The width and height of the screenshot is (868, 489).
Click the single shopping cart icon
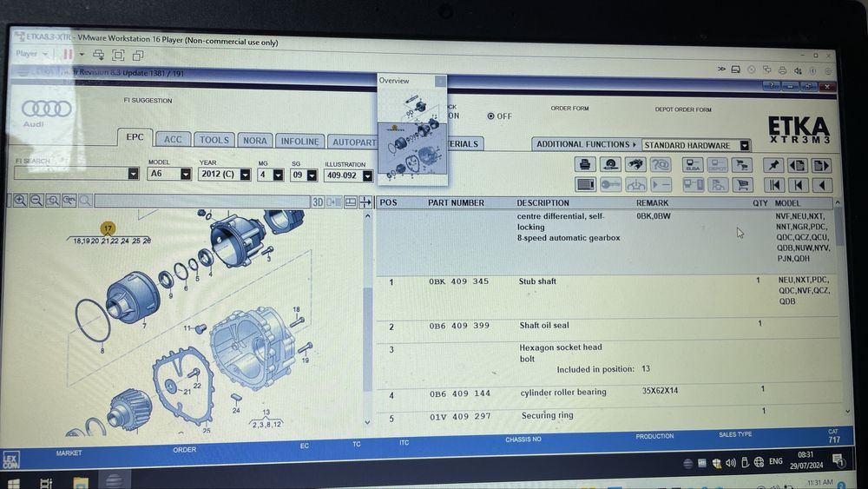pos(742,185)
